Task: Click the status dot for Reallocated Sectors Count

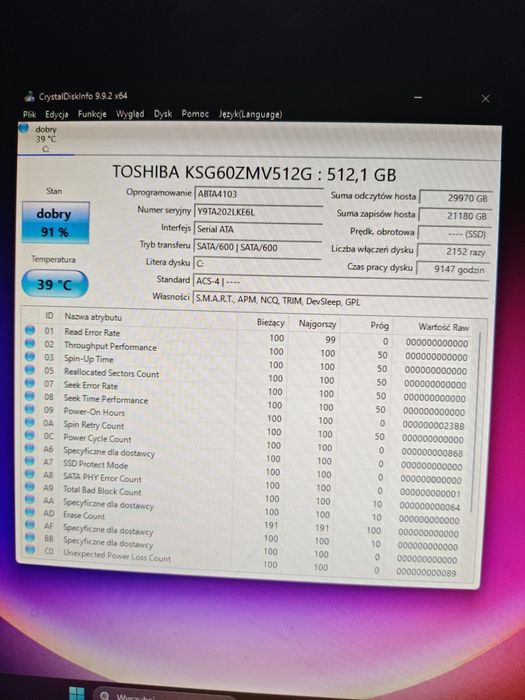Action: pyautogui.click(x=30, y=369)
